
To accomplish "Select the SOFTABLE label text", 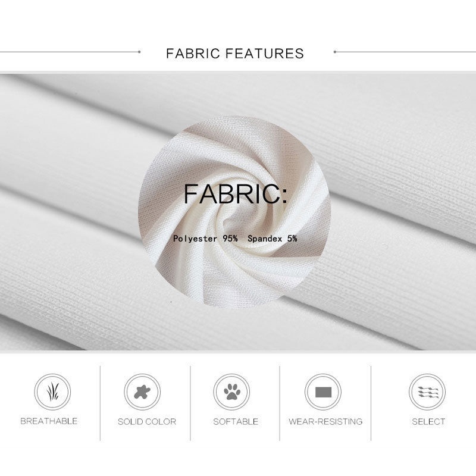I will (236, 421).
